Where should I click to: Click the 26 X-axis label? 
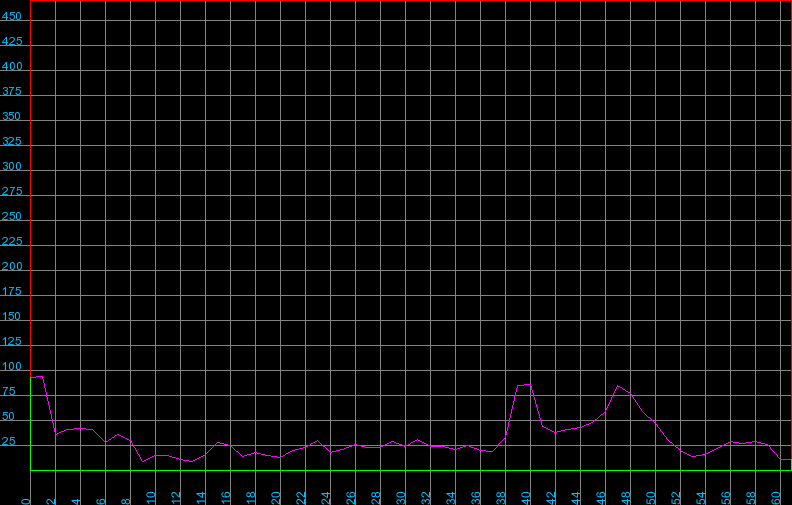[351, 497]
